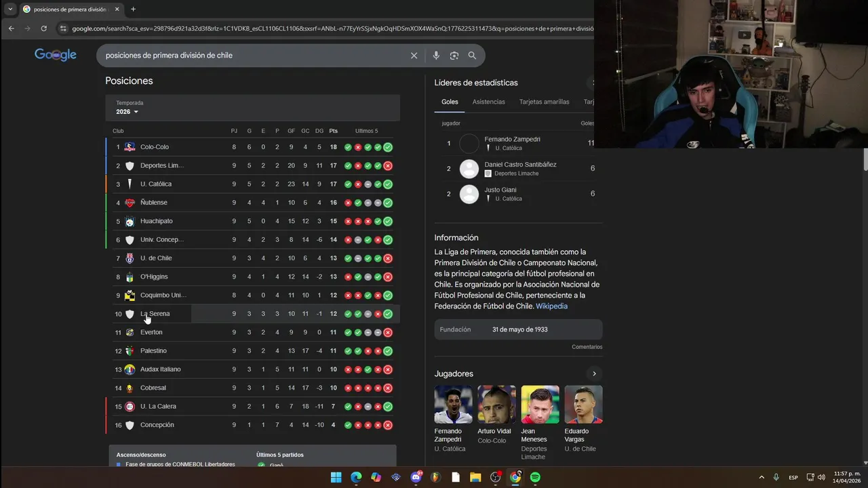Click the Cobresal club crest
This screenshot has height=488, width=868.
tap(130, 388)
